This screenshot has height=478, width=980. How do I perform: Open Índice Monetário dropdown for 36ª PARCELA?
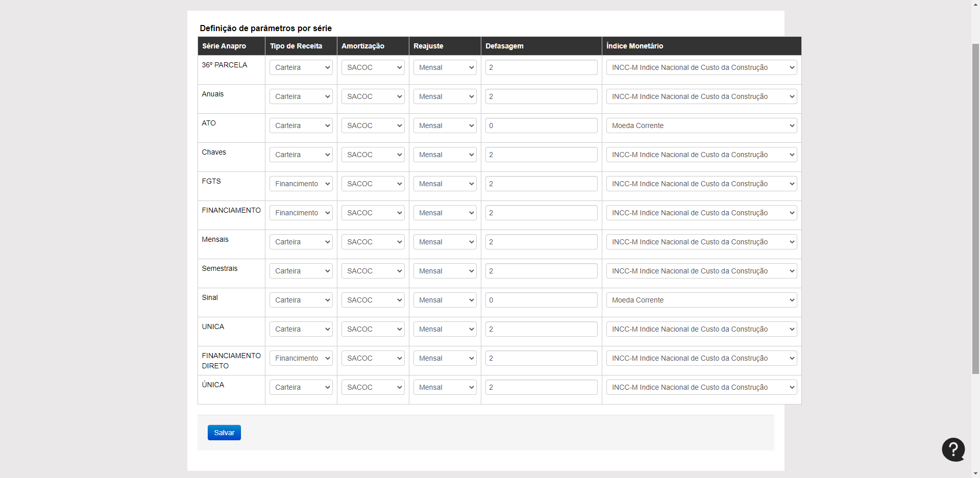coord(701,67)
